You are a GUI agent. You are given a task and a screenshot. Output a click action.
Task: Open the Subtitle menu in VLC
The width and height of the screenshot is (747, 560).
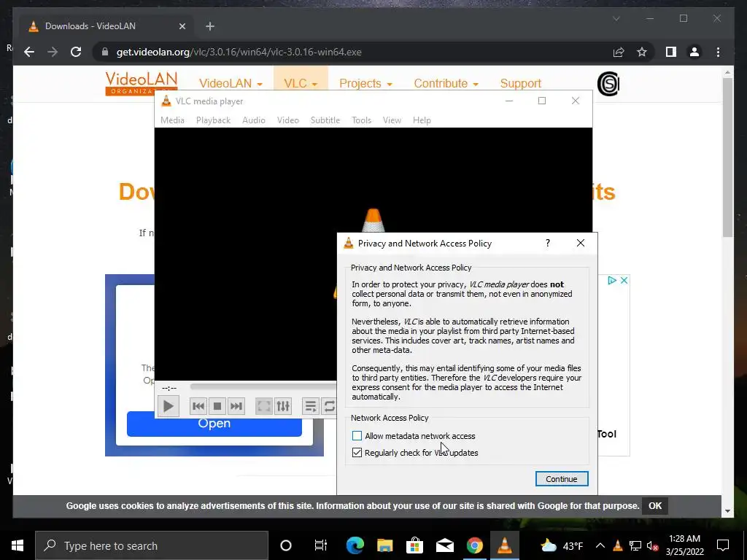pos(325,120)
